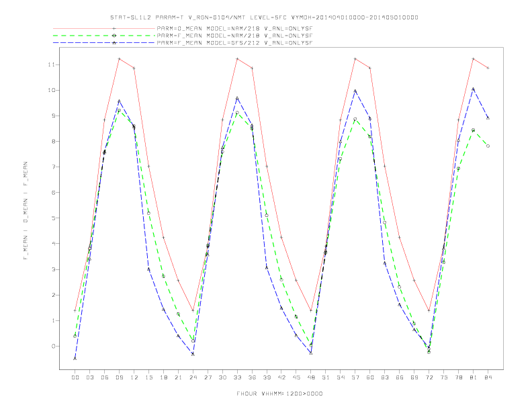The image size is (532, 411).
Task: Click x-axis tick label 81
Action: pyautogui.click(x=474, y=377)
